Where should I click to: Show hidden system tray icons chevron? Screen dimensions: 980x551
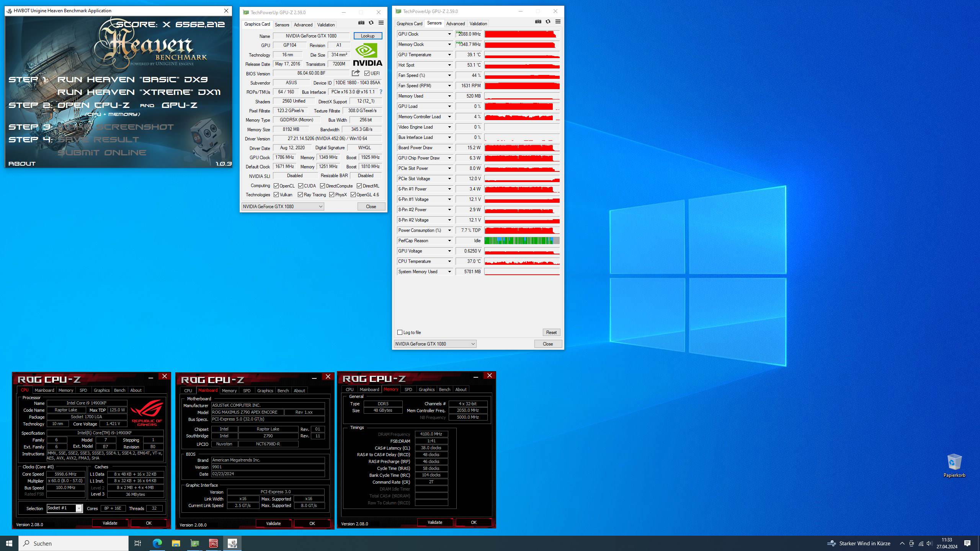(902, 543)
